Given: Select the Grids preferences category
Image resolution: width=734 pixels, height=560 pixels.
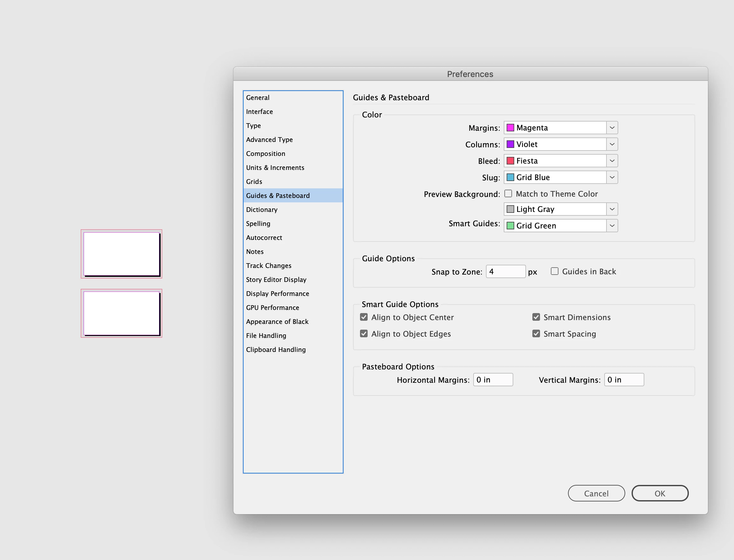Looking at the screenshot, I should 254,182.
